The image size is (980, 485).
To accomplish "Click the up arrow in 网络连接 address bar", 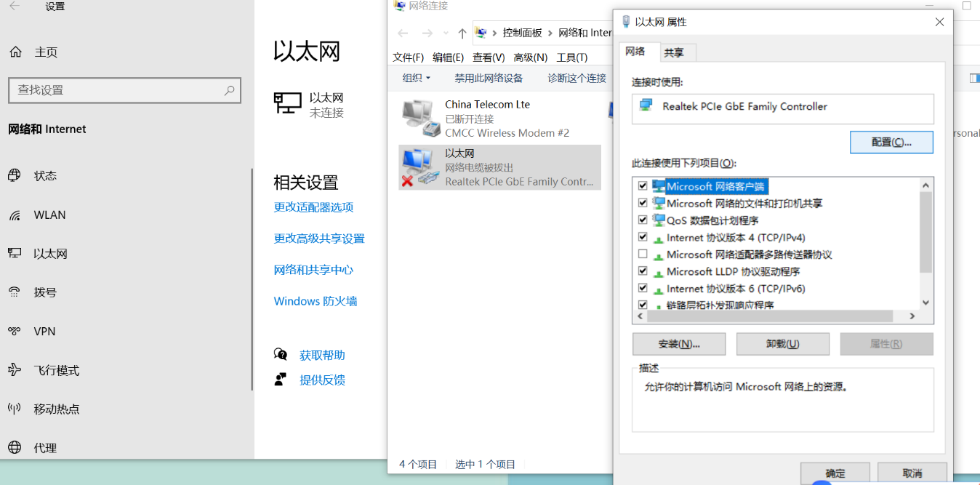I will click(x=462, y=33).
